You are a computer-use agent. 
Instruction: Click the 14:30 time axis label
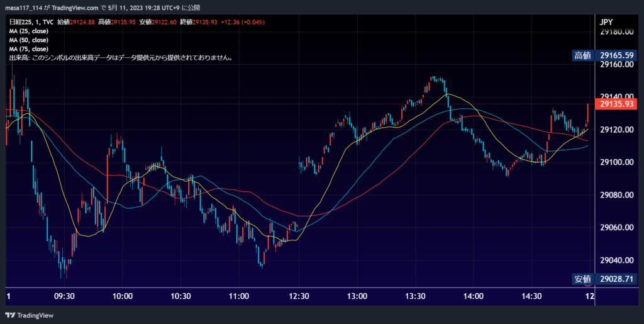pyautogui.click(x=531, y=296)
